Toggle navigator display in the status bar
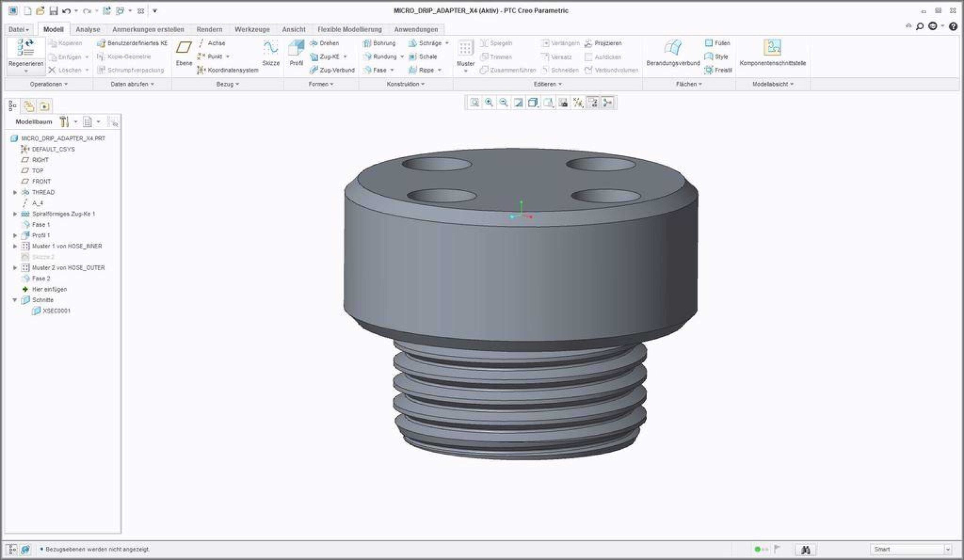 click(x=12, y=550)
